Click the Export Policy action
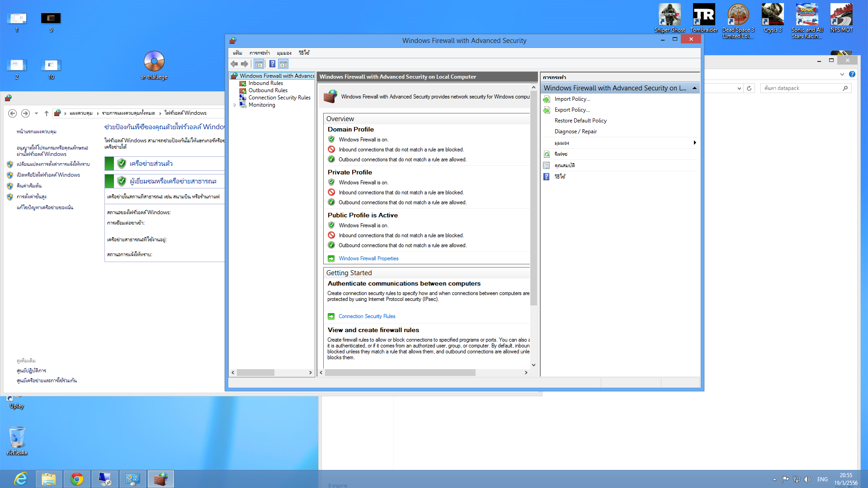Image resolution: width=868 pixels, height=488 pixels. point(572,110)
